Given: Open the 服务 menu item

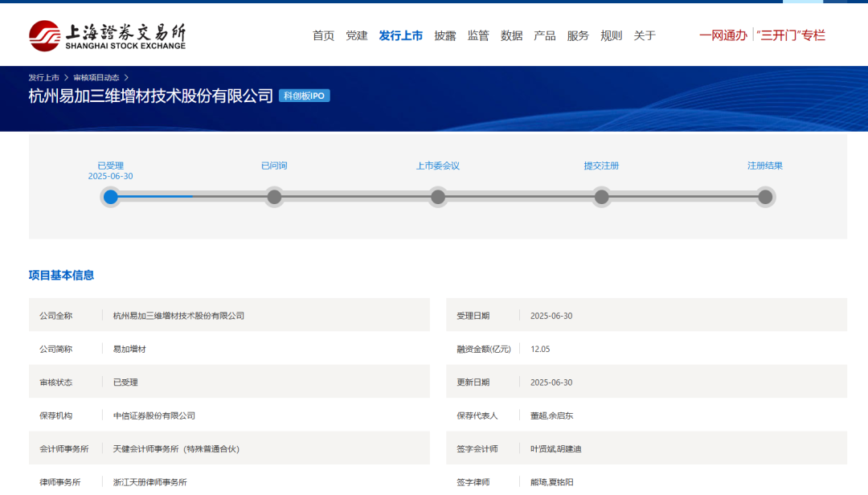Looking at the screenshot, I should pos(578,35).
